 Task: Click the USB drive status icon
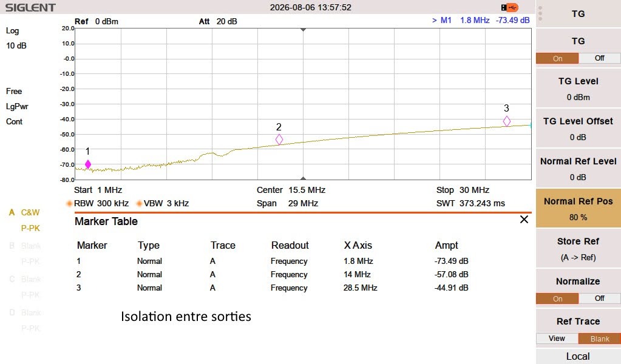click(x=509, y=7)
